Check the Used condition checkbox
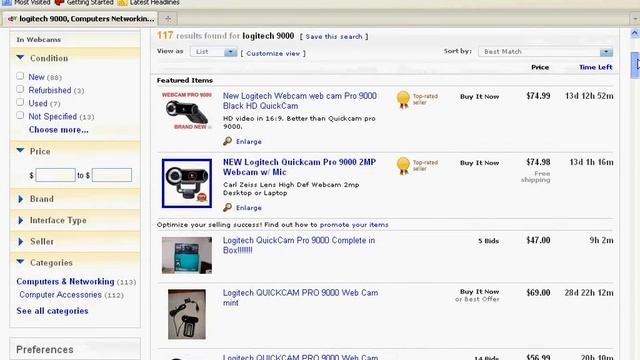 (20, 102)
